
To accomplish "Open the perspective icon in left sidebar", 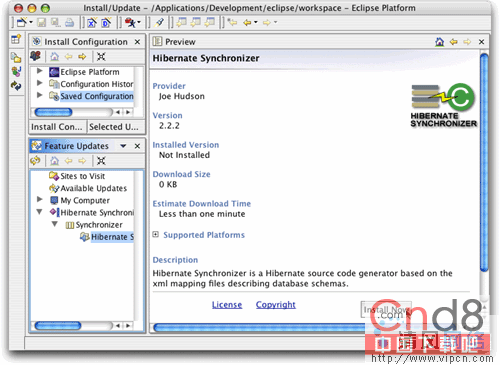I will pyautogui.click(x=16, y=39).
